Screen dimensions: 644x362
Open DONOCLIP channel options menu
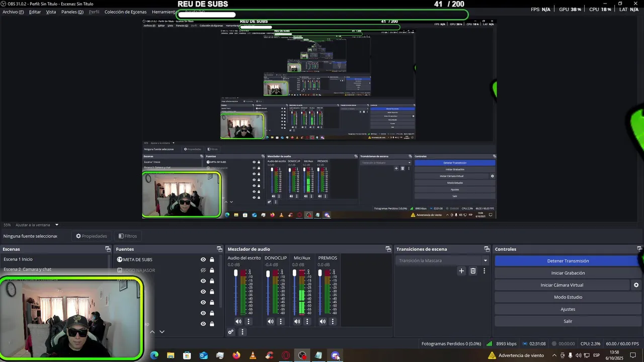tap(281, 321)
